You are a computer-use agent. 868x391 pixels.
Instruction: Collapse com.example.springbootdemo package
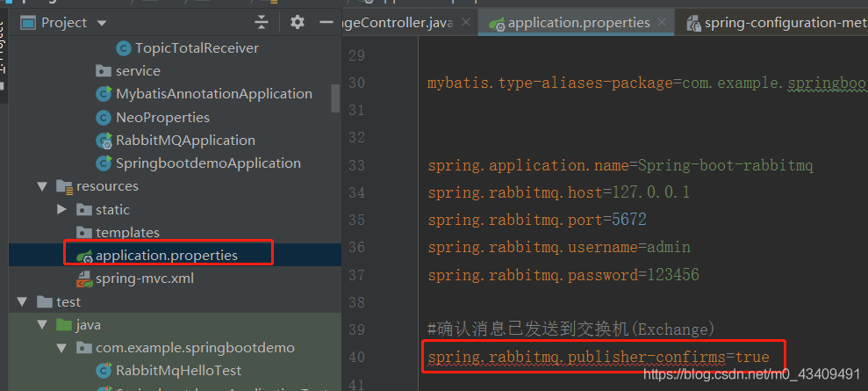62,348
